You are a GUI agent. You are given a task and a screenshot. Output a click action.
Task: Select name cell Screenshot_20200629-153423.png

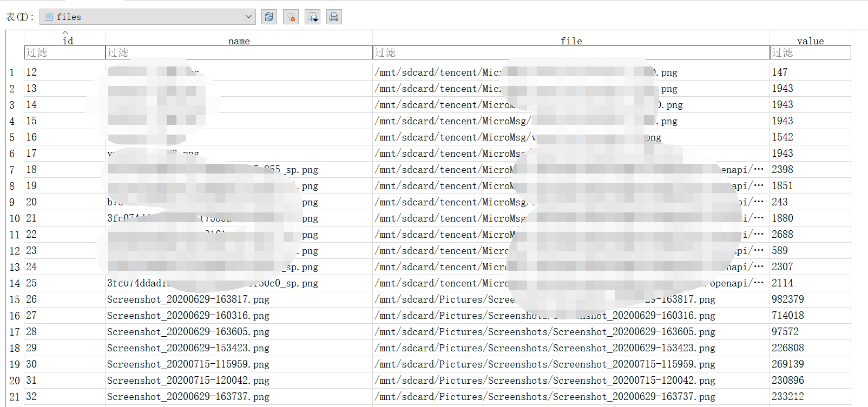pos(239,348)
